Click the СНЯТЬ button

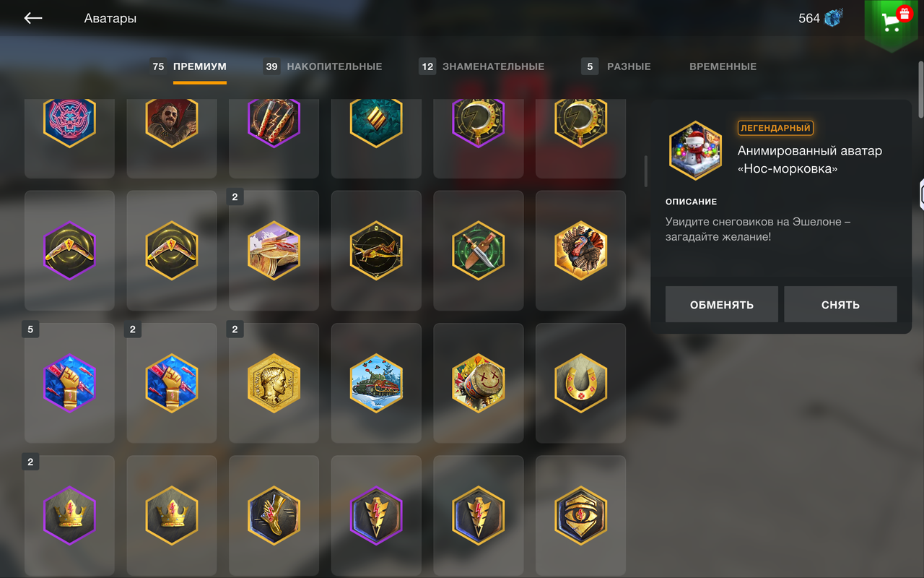840,304
